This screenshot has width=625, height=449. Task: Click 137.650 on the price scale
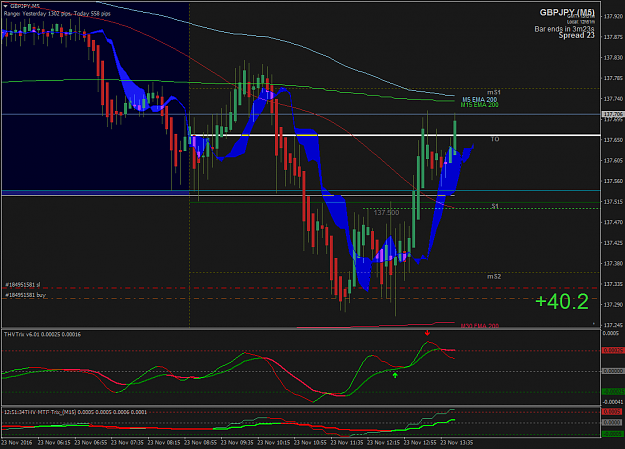tap(613, 140)
